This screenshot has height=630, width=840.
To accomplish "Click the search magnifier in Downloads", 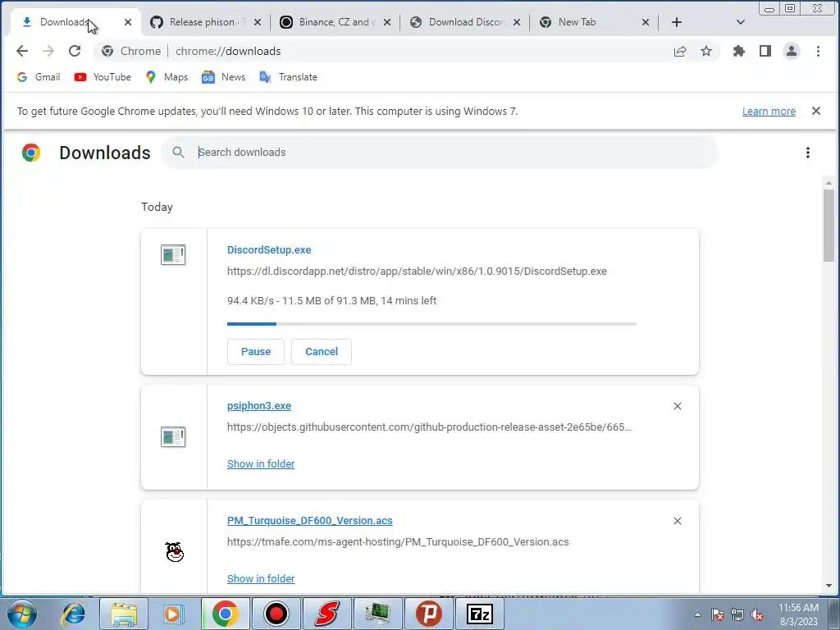I will [178, 152].
